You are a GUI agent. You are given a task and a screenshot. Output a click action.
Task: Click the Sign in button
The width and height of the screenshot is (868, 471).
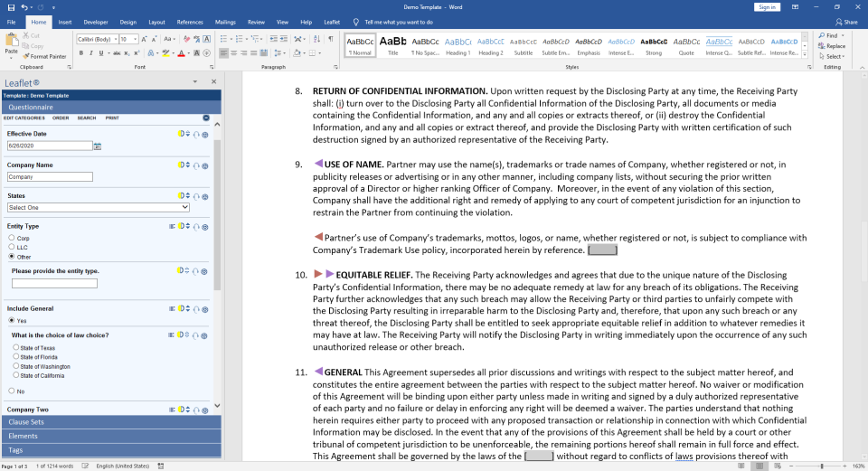[767, 6]
